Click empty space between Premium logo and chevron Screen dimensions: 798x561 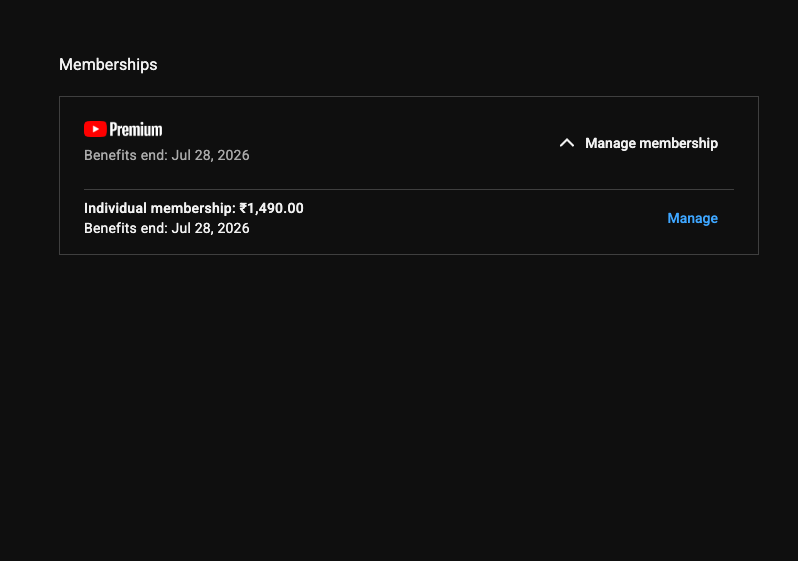point(380,142)
